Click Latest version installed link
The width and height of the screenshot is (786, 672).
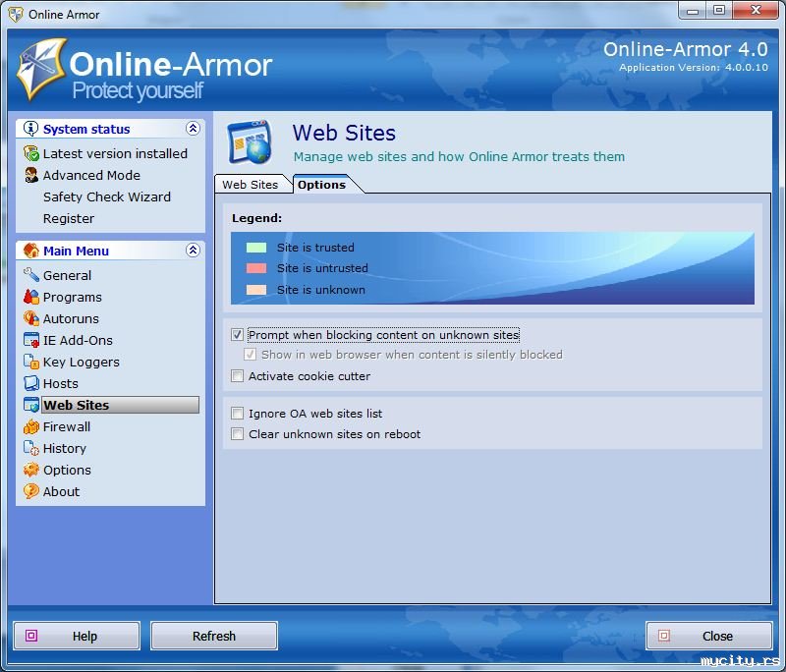[115, 153]
